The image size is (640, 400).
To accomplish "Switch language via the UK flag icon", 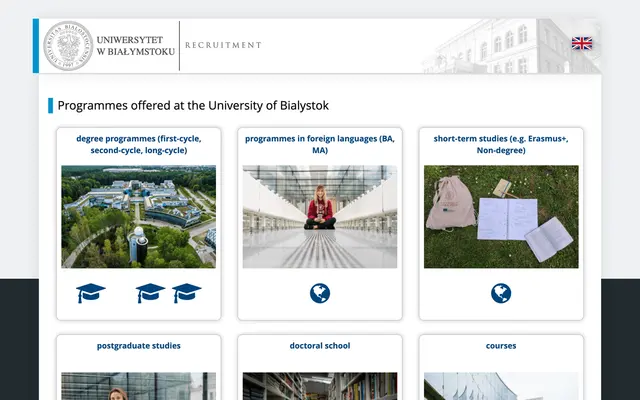I will tap(582, 43).
